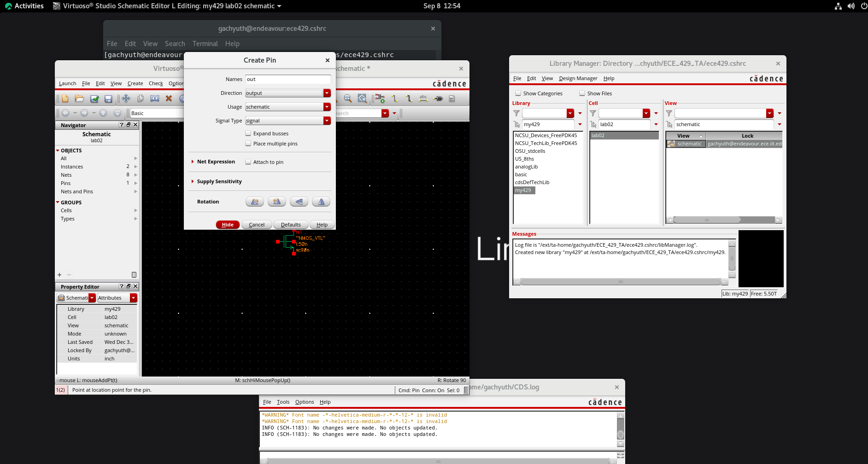
Task: Click the clock 'Sep 8 12:54' in top bar
Action: (x=442, y=6)
